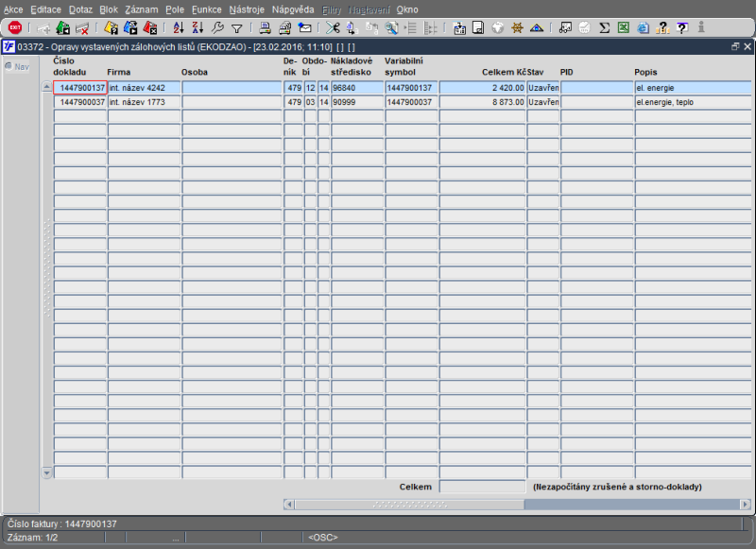Open the Funkce menu
Viewport: 756px width, 549px height.
tap(206, 9)
